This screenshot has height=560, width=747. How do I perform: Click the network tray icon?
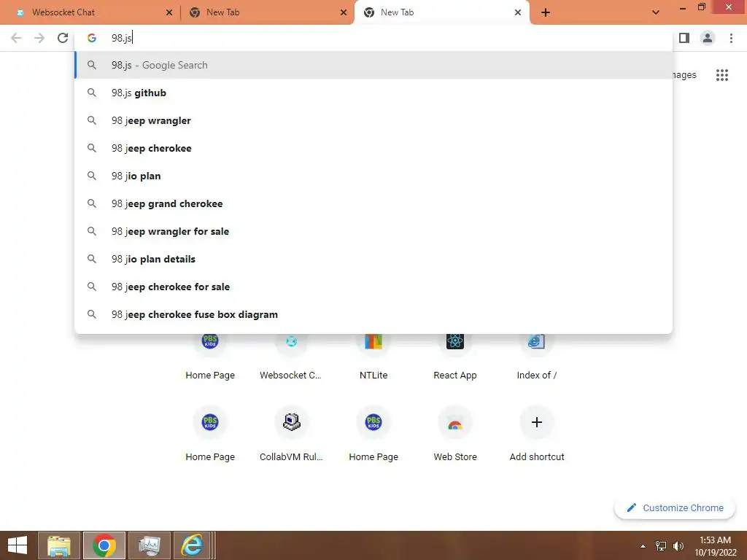pyautogui.click(x=661, y=546)
